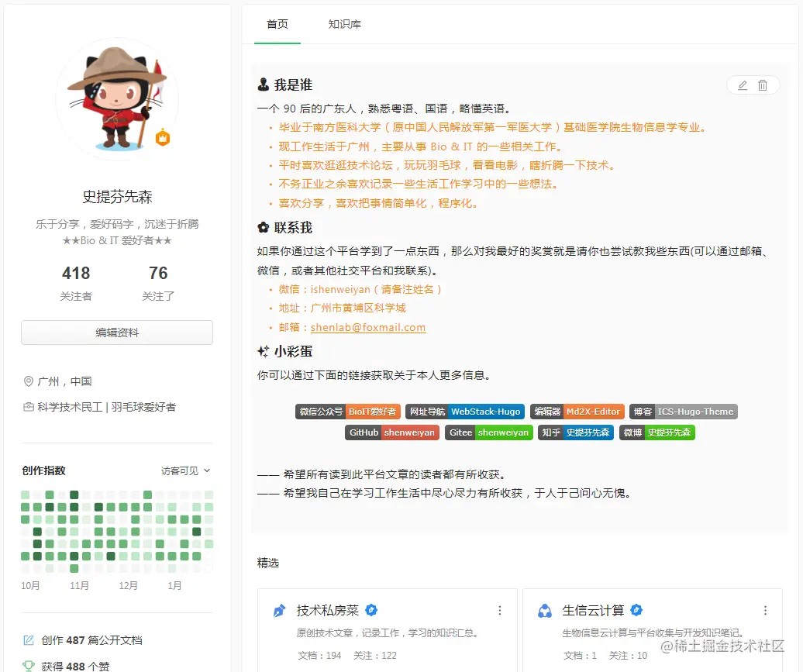Click the verified badge next to 生信云计算
Image resolution: width=803 pixels, height=672 pixels.
tap(636, 610)
